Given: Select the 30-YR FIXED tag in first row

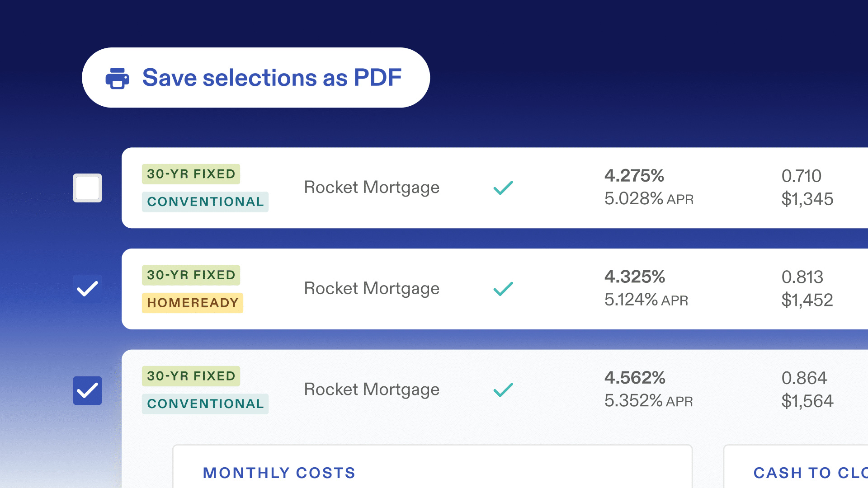Looking at the screenshot, I should [x=191, y=174].
